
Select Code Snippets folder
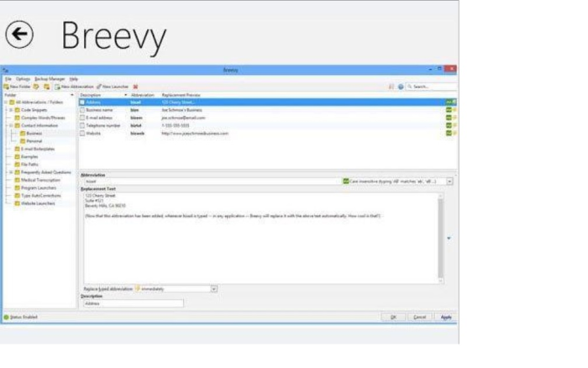[x=34, y=110]
